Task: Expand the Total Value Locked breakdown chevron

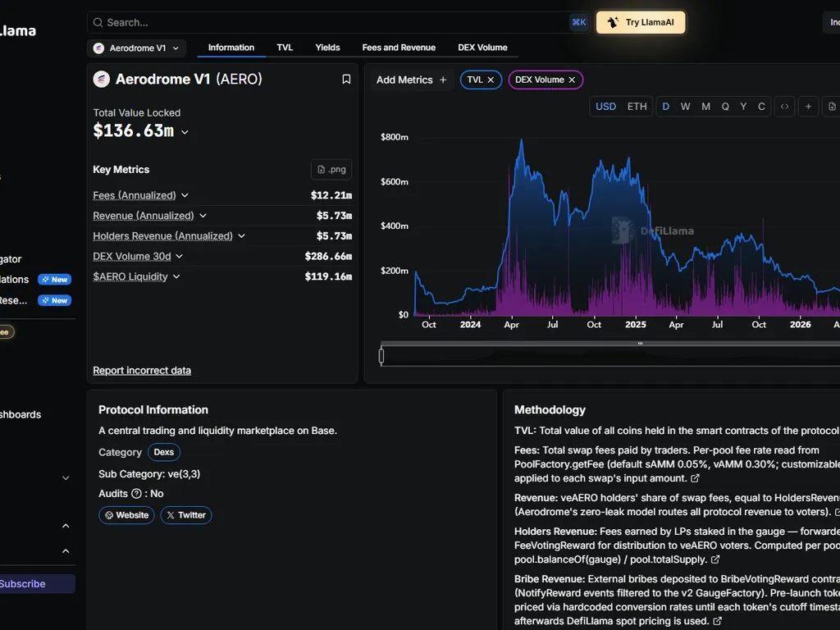Action: (185, 132)
